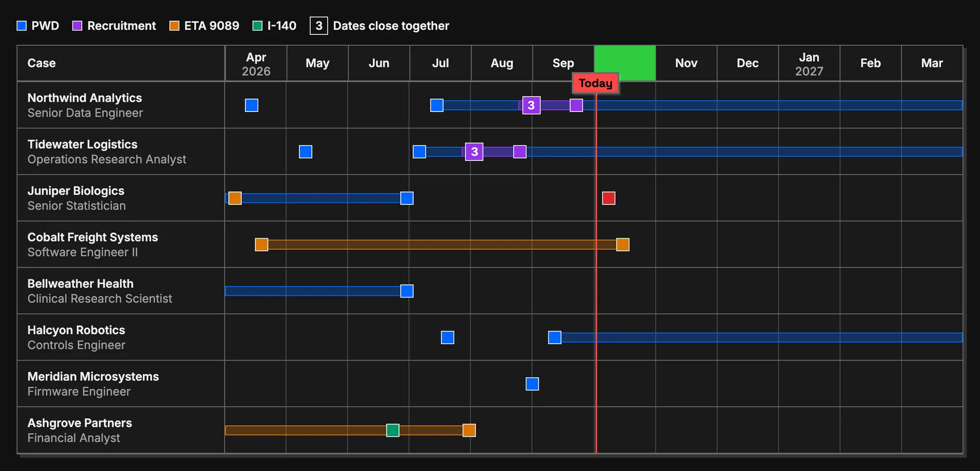
Task: Select the 'Jul' month header
Action: (x=440, y=64)
